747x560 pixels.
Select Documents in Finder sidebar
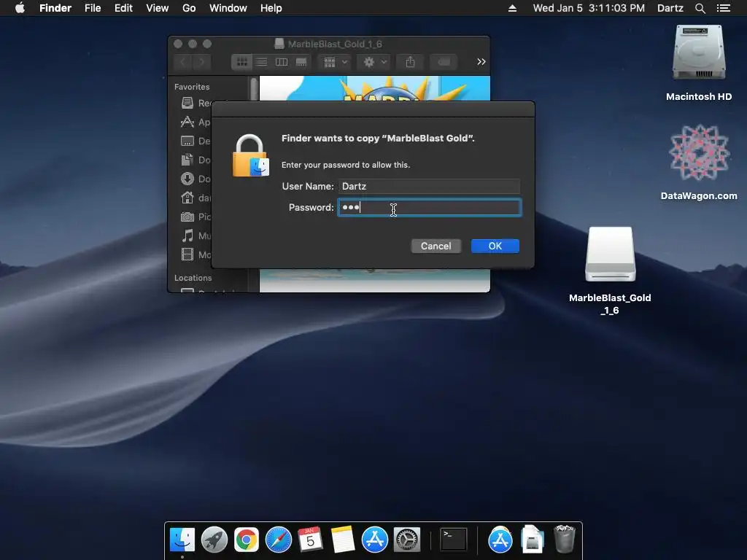tap(196, 160)
